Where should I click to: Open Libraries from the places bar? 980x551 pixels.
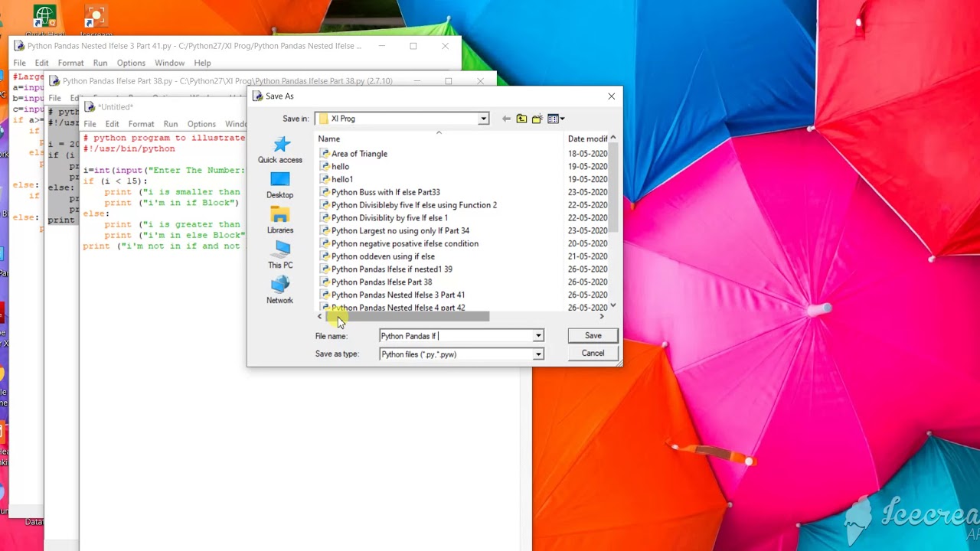click(x=280, y=220)
